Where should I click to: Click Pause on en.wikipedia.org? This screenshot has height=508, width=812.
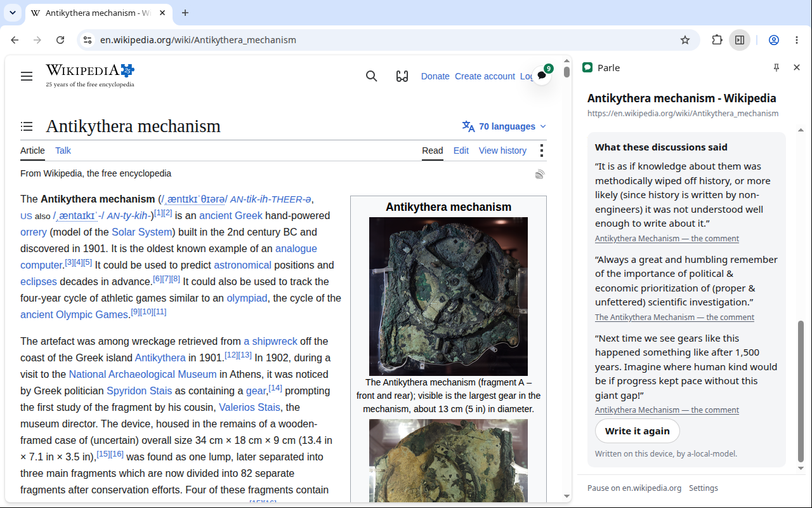(634, 488)
